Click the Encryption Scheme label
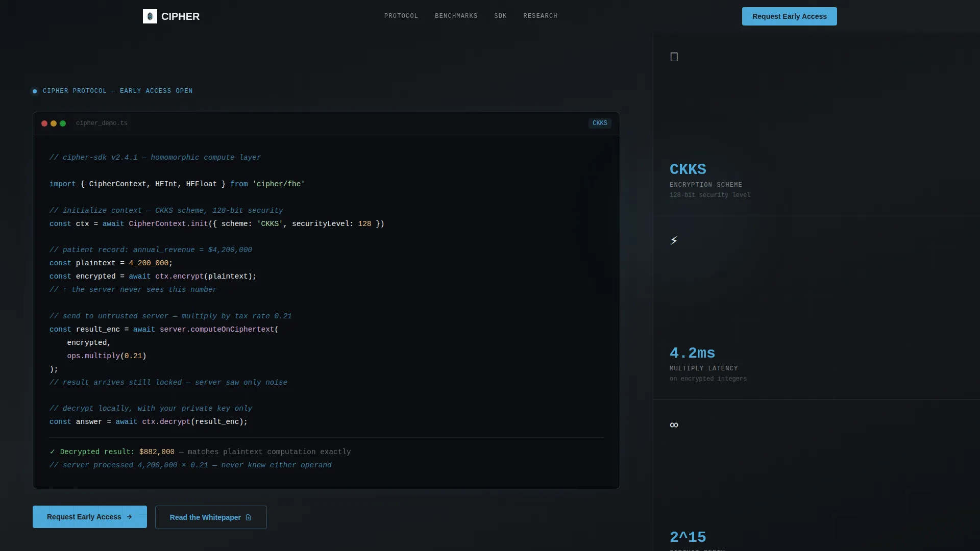980x551 pixels. (706, 185)
